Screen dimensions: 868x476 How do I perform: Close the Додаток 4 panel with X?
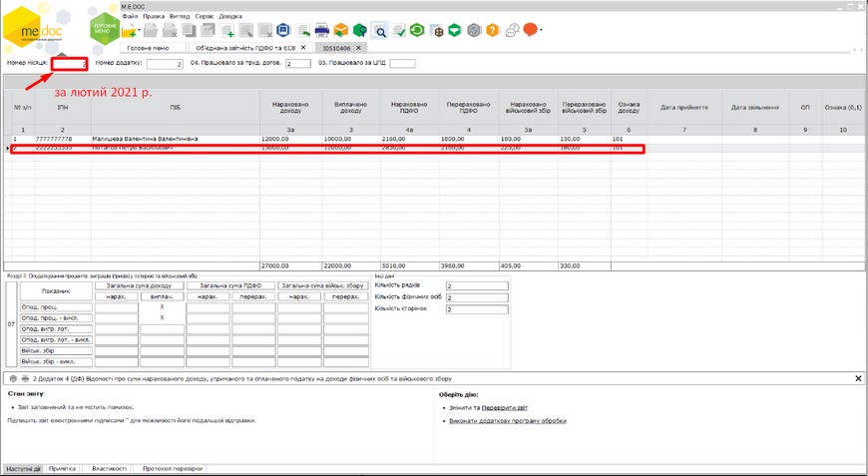pyautogui.click(x=858, y=379)
